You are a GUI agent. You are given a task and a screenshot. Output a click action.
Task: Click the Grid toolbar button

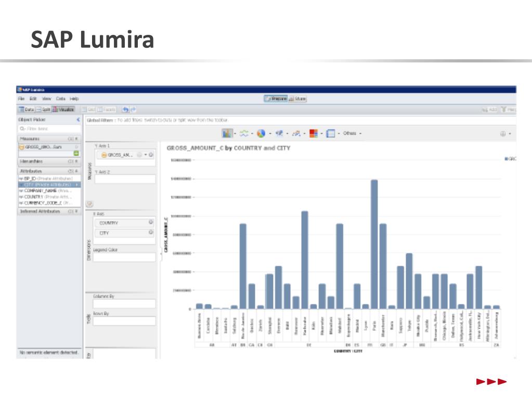pyautogui.click(x=88, y=110)
